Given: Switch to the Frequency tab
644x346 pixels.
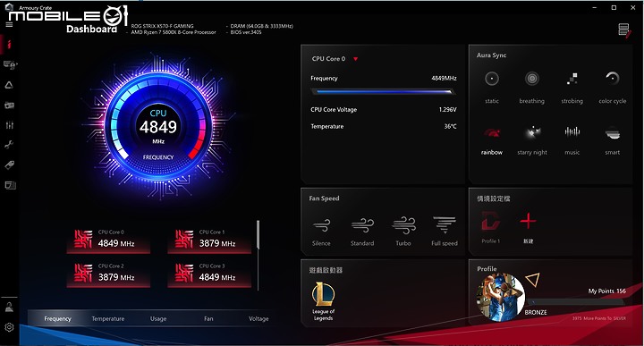Looking at the screenshot, I should [57, 319].
